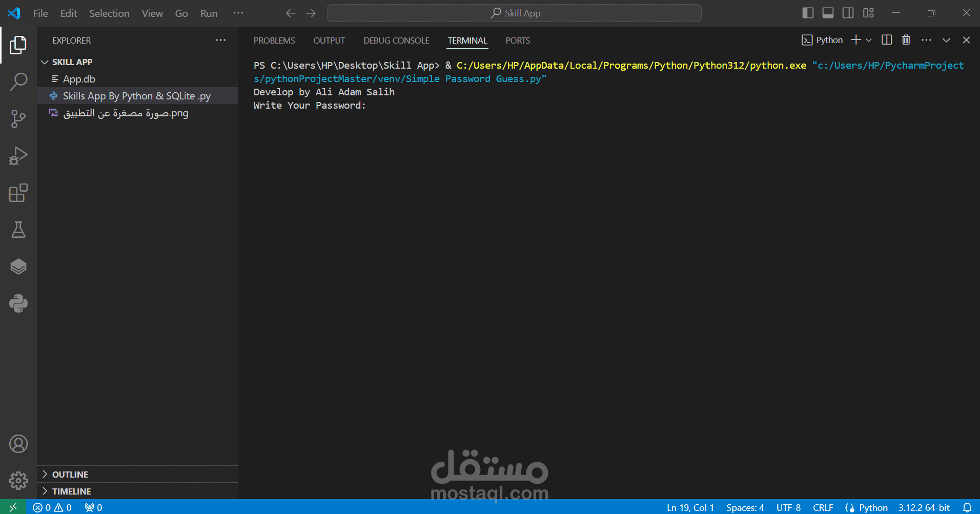Open the layers-stack icon in activity bar

coord(18,266)
